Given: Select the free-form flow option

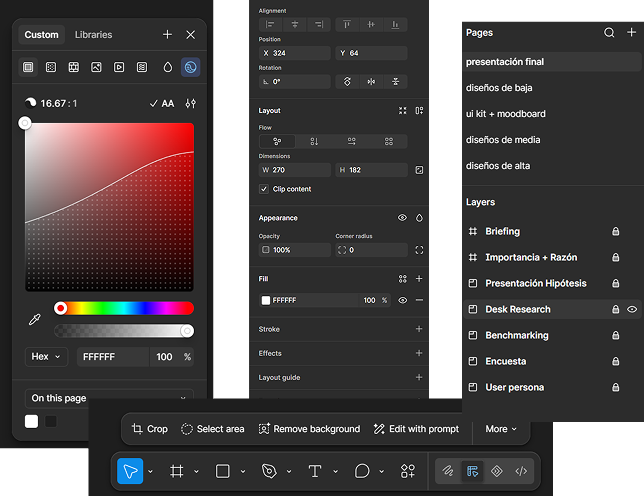Looking at the screenshot, I should coord(277,141).
